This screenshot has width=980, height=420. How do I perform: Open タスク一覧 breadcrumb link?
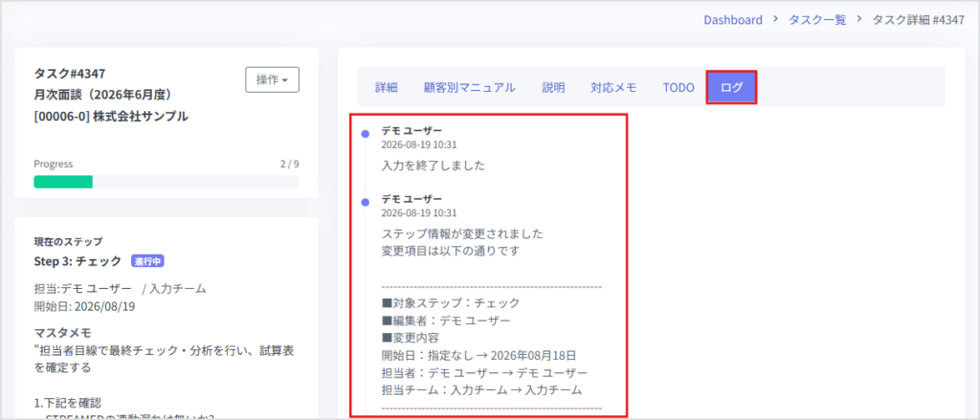[x=817, y=19]
